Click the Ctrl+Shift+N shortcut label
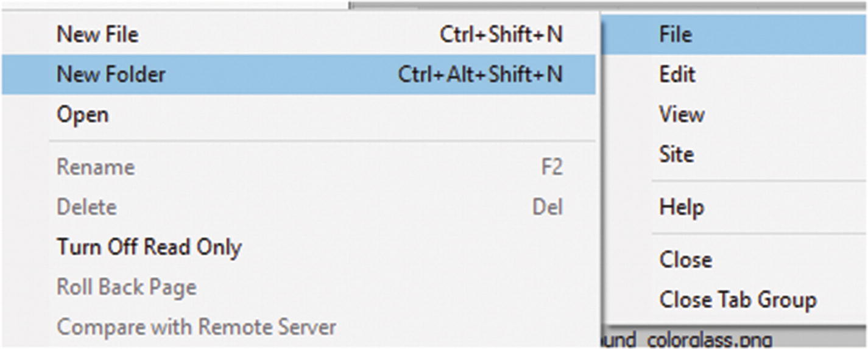The height and width of the screenshot is (349, 868). click(501, 34)
